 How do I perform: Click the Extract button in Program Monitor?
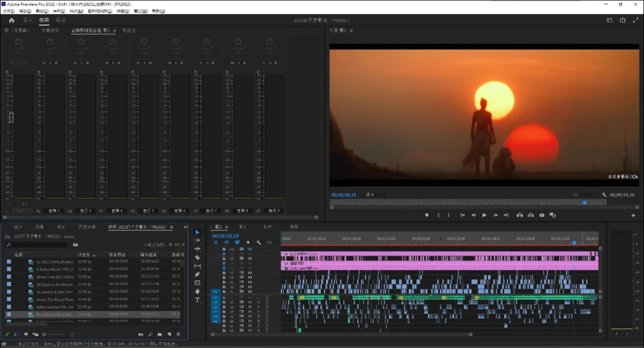(x=531, y=215)
